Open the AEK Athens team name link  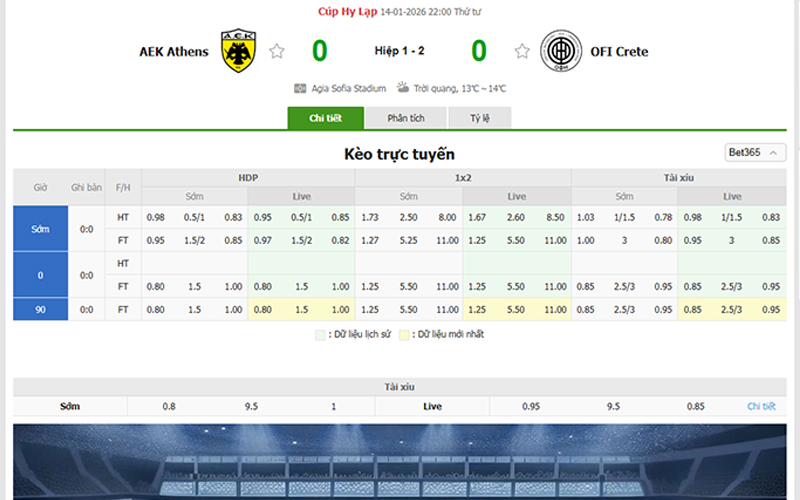(x=174, y=52)
